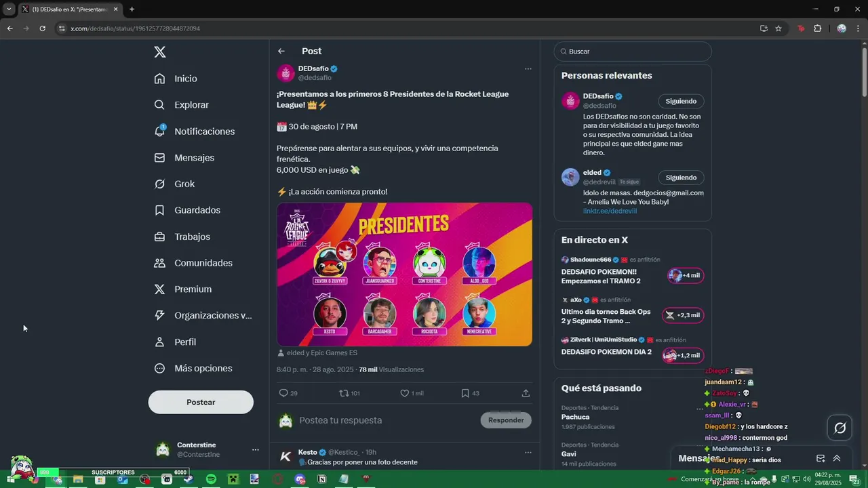Open Kesto reply author avatar

[285, 457]
